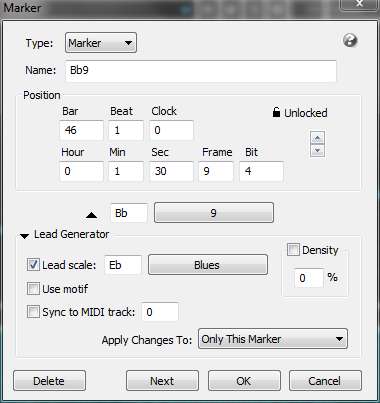The width and height of the screenshot is (380, 403).
Task: Confirm with the OK button
Action: (x=244, y=381)
